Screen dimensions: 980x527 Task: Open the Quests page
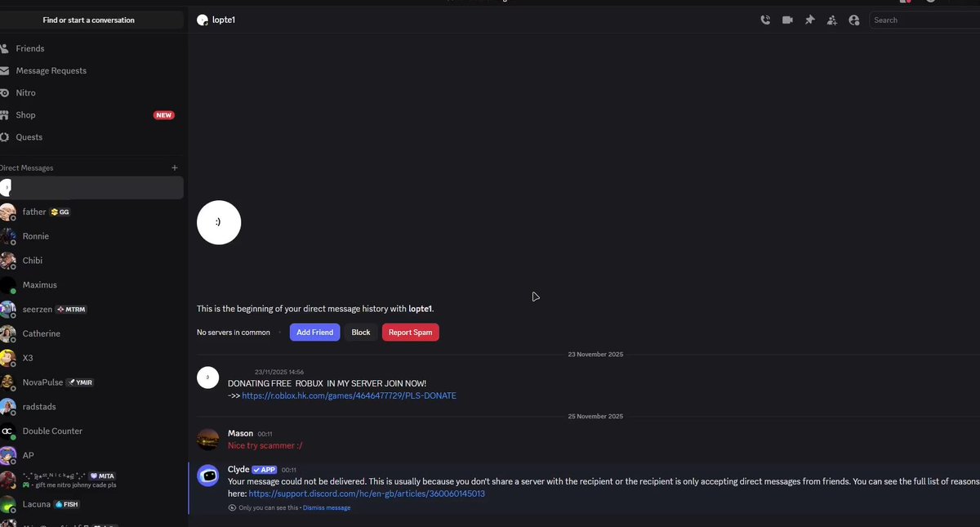coord(91,136)
